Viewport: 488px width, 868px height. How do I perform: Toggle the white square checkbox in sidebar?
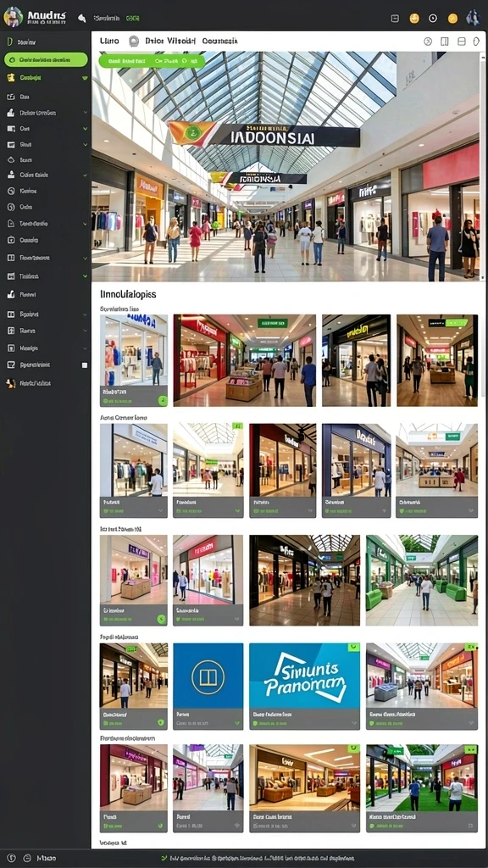pyautogui.click(x=85, y=365)
